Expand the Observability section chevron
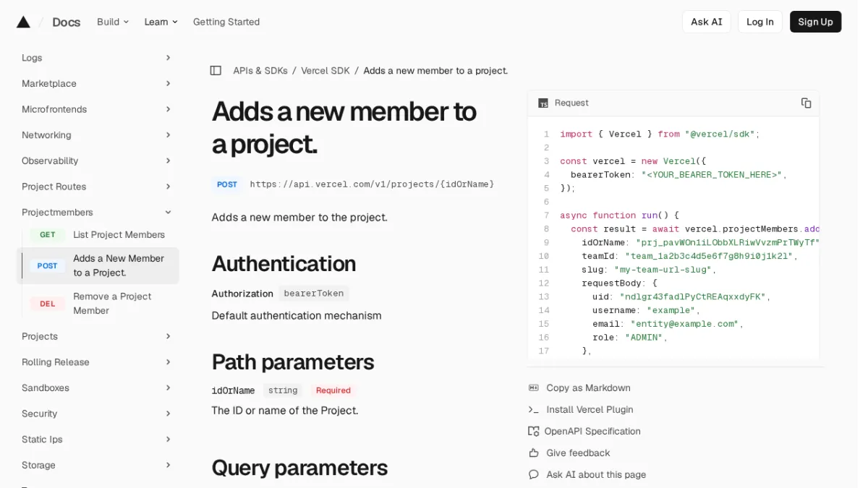The image size is (868, 488). 168,160
